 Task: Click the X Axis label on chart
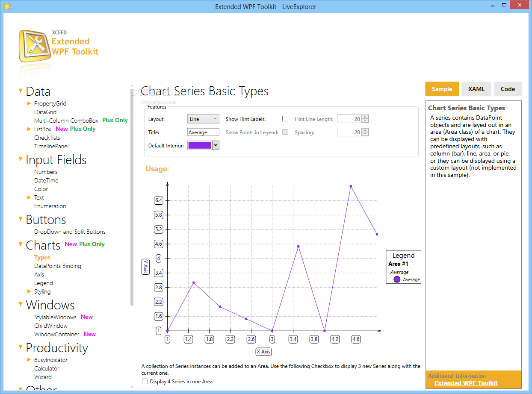tap(263, 352)
